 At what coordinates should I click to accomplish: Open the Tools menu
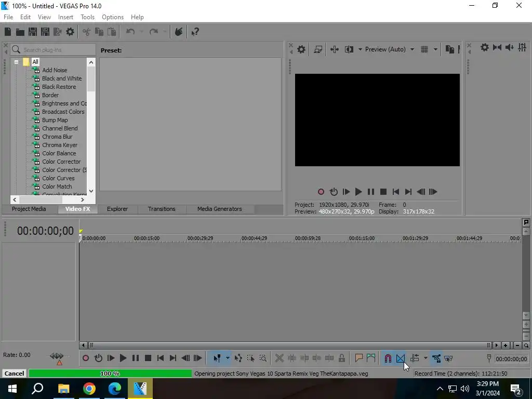click(87, 17)
